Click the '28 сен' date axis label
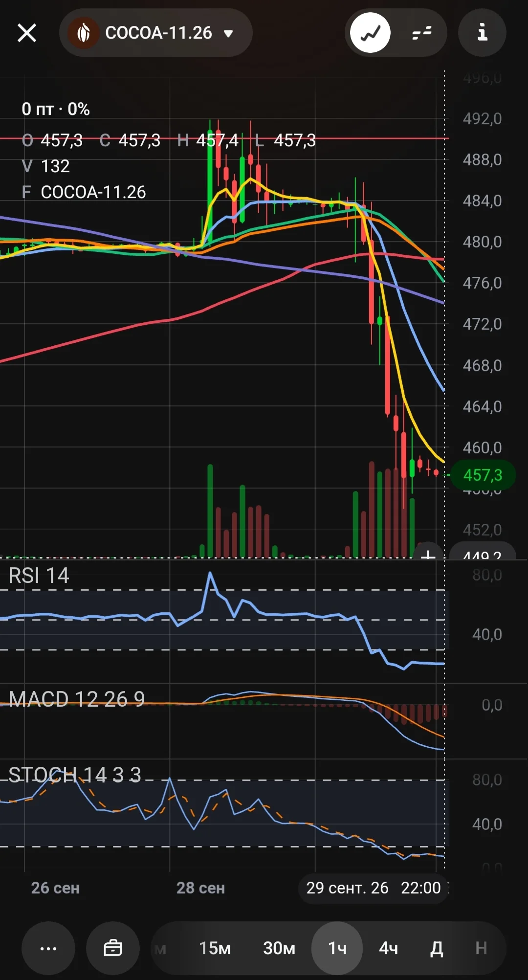Screen dimensions: 528x980 tap(200, 888)
